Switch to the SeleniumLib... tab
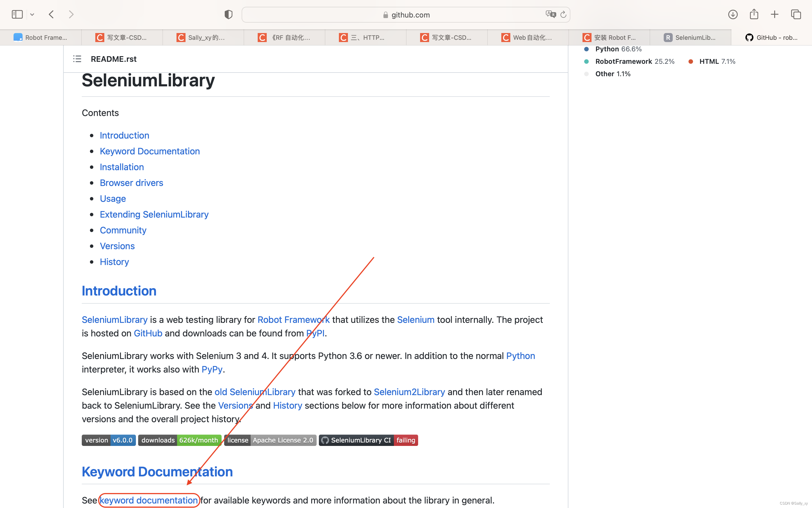Image resolution: width=812 pixels, height=508 pixels. pos(690,37)
